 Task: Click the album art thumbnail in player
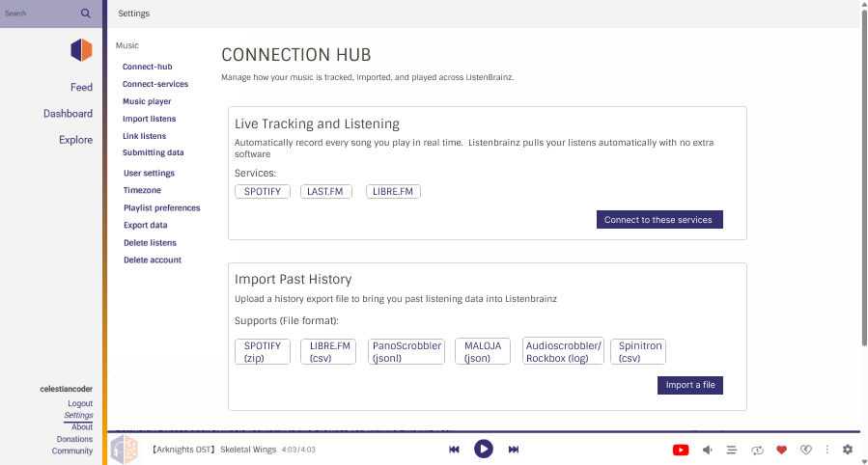(125, 450)
